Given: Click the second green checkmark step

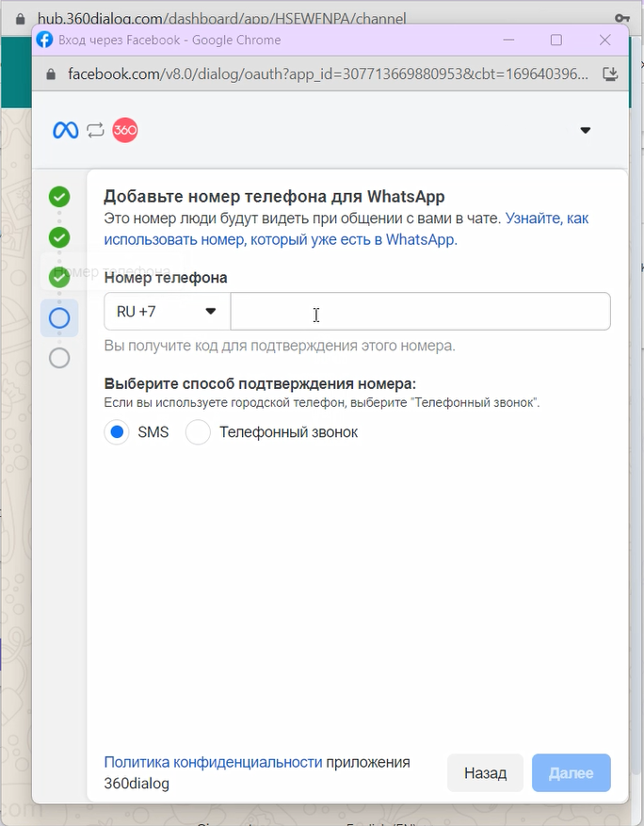Looking at the screenshot, I should pos(59,236).
